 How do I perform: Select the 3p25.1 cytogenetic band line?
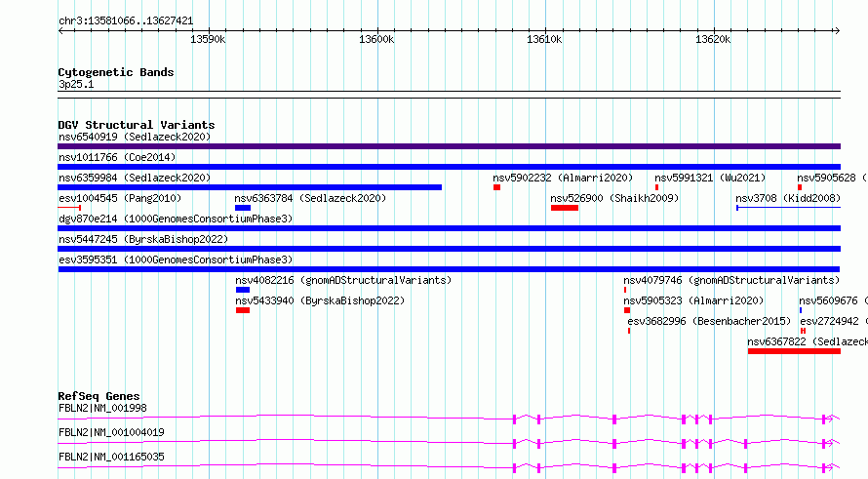click(449, 95)
